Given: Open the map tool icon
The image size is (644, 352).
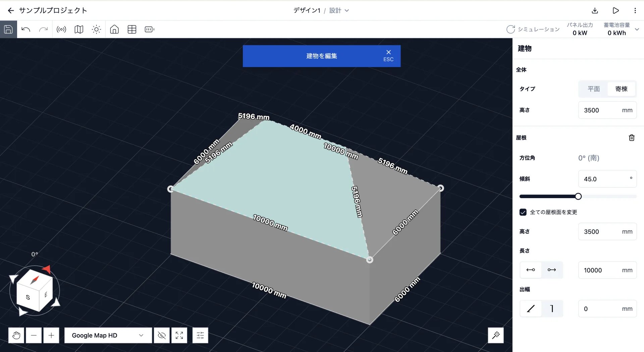Looking at the screenshot, I should coord(79,29).
